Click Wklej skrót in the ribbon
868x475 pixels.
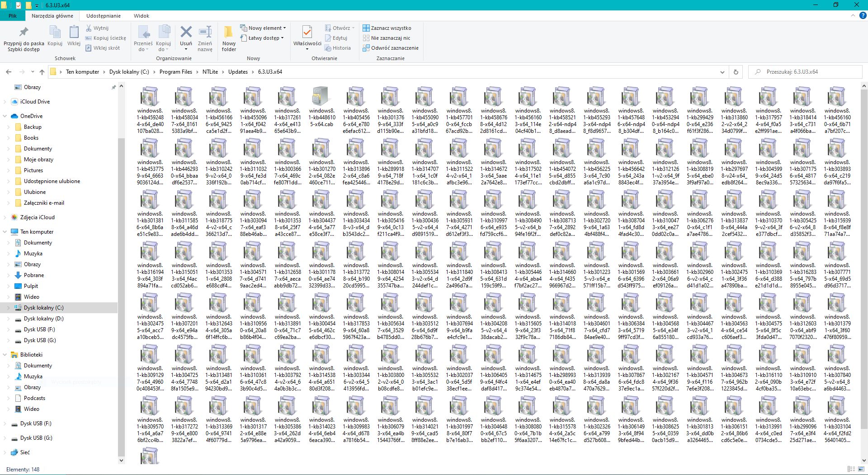point(103,48)
